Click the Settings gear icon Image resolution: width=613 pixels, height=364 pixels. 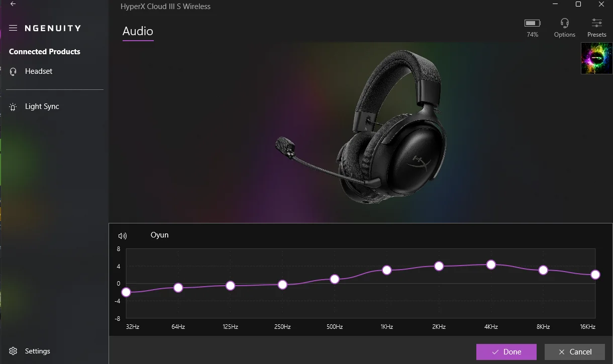(14, 351)
